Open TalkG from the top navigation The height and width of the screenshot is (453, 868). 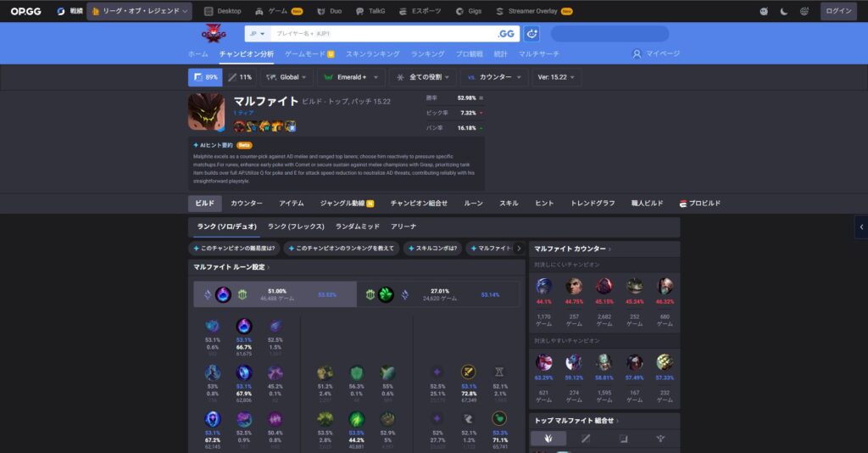pyautogui.click(x=370, y=12)
